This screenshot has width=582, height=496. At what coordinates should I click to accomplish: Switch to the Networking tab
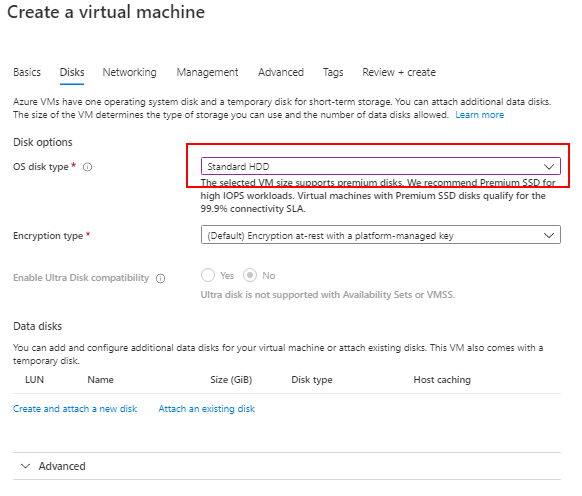[130, 72]
